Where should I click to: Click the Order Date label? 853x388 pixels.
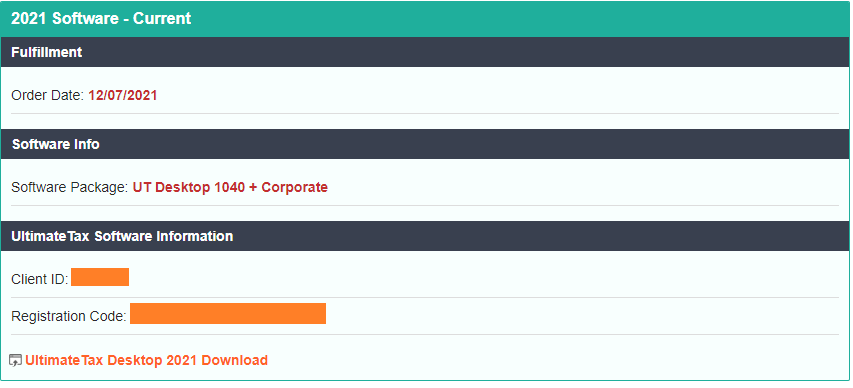click(48, 96)
